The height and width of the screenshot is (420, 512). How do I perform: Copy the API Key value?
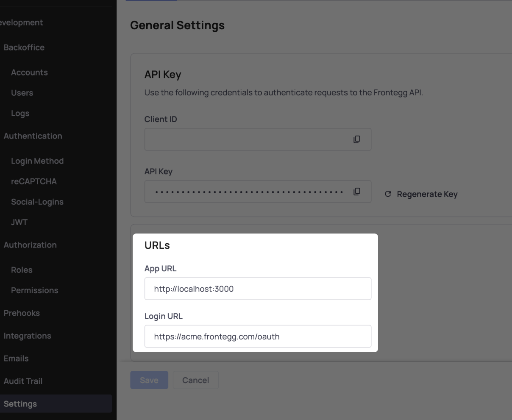tap(357, 192)
